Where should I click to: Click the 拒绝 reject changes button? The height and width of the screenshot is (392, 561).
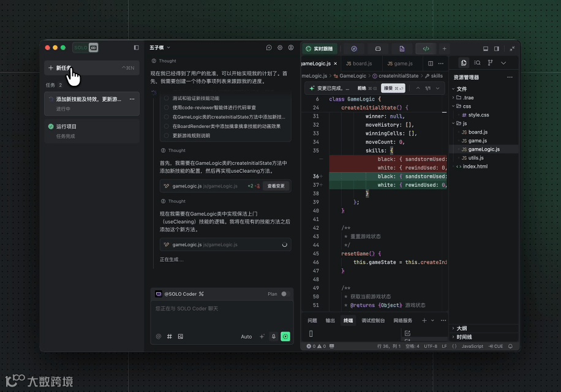367,88
